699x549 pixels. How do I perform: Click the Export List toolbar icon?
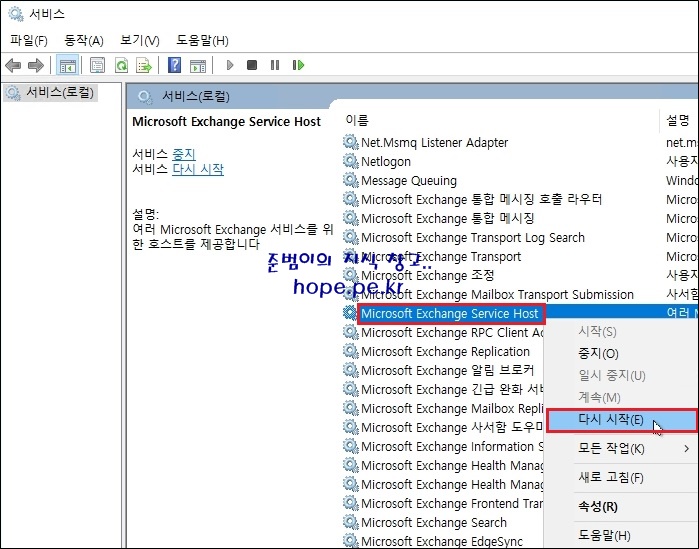(x=144, y=66)
